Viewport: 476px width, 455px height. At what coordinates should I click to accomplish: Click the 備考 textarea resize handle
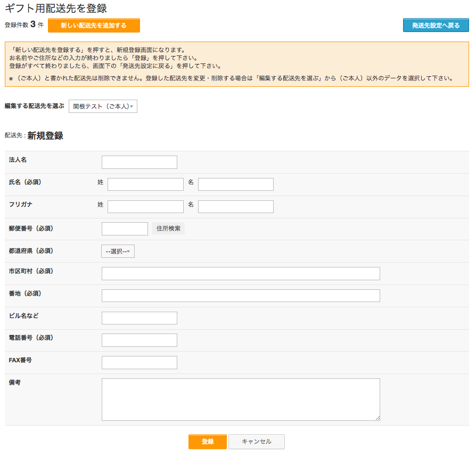(377, 418)
